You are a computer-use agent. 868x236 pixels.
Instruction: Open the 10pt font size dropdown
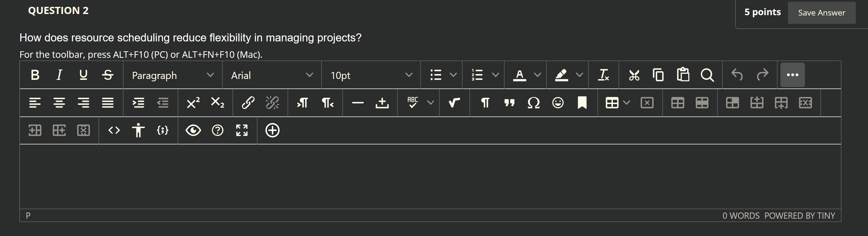click(371, 75)
